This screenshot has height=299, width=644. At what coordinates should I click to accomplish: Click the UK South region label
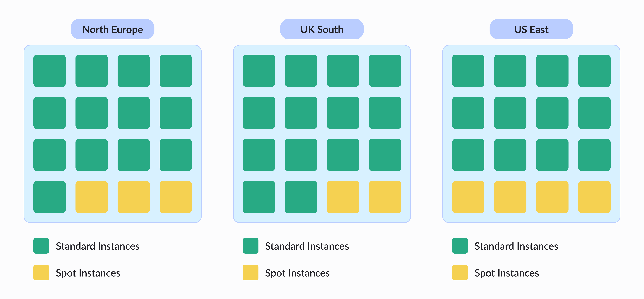(322, 29)
